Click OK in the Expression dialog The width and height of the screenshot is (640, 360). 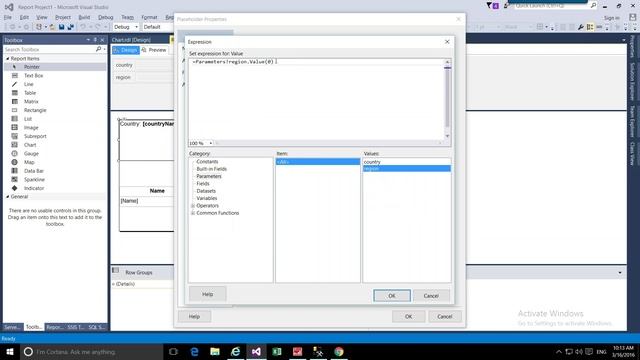click(x=392, y=296)
